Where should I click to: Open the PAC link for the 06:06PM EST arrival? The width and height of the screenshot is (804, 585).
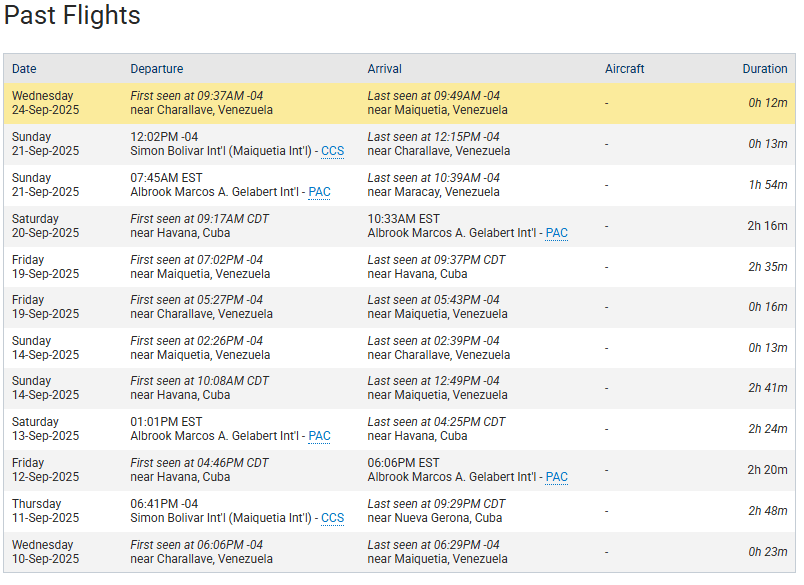coord(556,477)
